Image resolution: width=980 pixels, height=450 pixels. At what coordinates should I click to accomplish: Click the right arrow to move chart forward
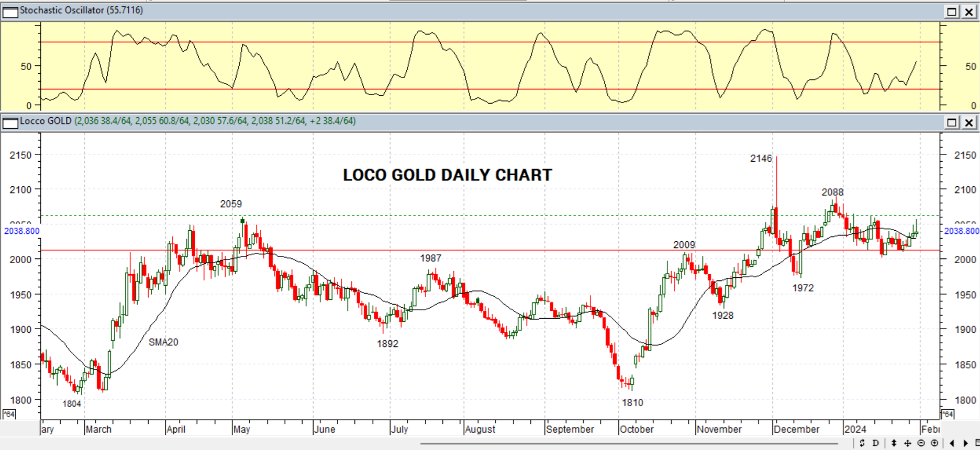coord(965,443)
